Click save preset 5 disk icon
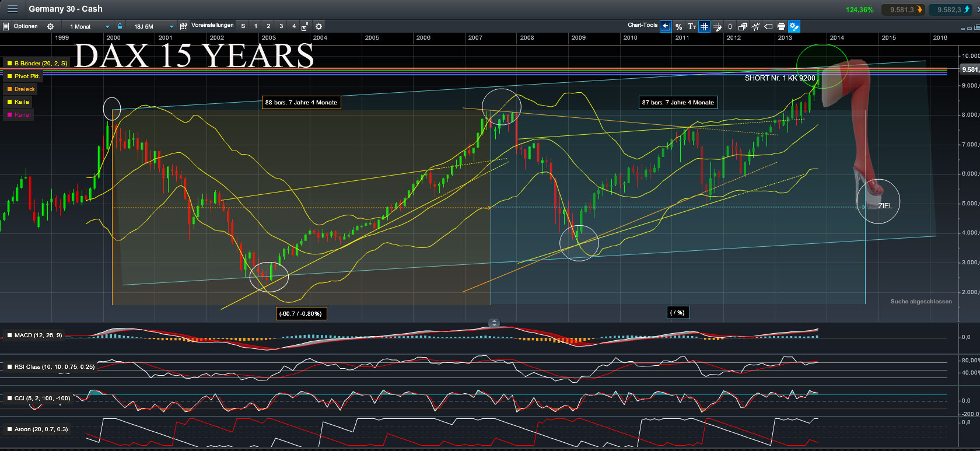The height and width of the screenshot is (451, 980). pyautogui.click(x=304, y=26)
